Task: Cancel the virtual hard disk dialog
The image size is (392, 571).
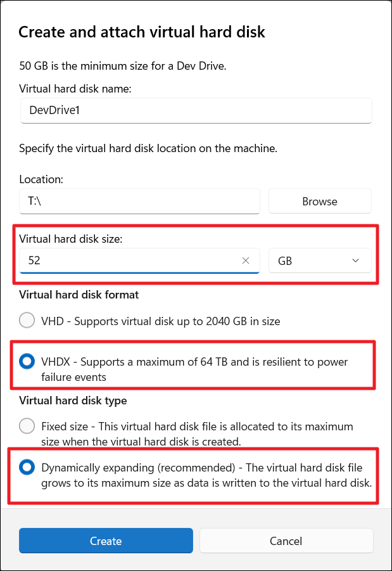Action: click(286, 541)
